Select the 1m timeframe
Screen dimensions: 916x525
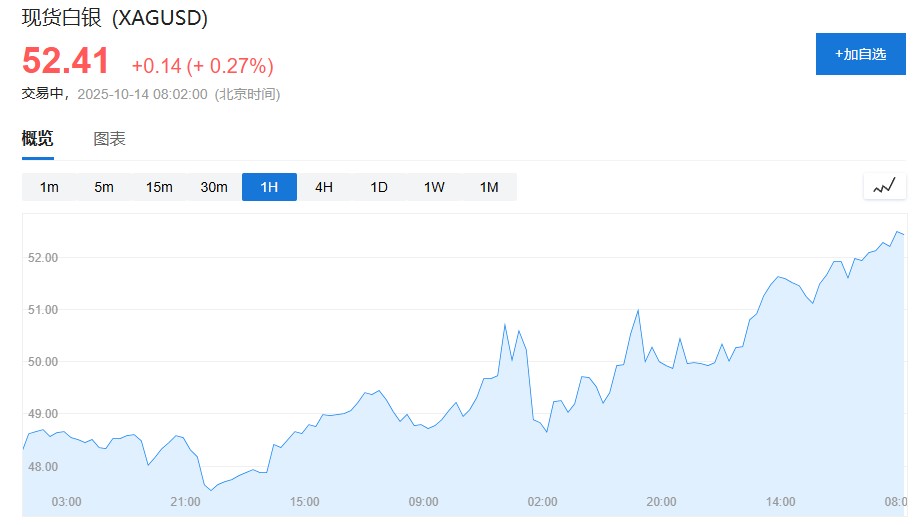(49, 187)
